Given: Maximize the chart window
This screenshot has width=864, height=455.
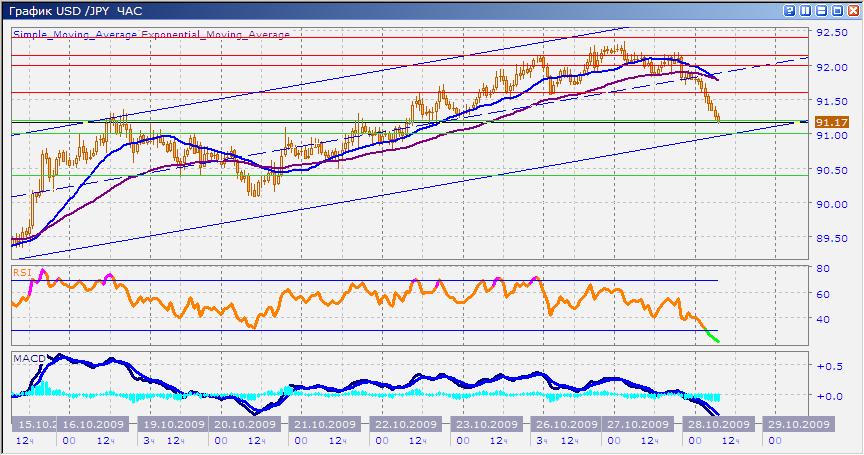Looking at the screenshot, I should (838, 10).
